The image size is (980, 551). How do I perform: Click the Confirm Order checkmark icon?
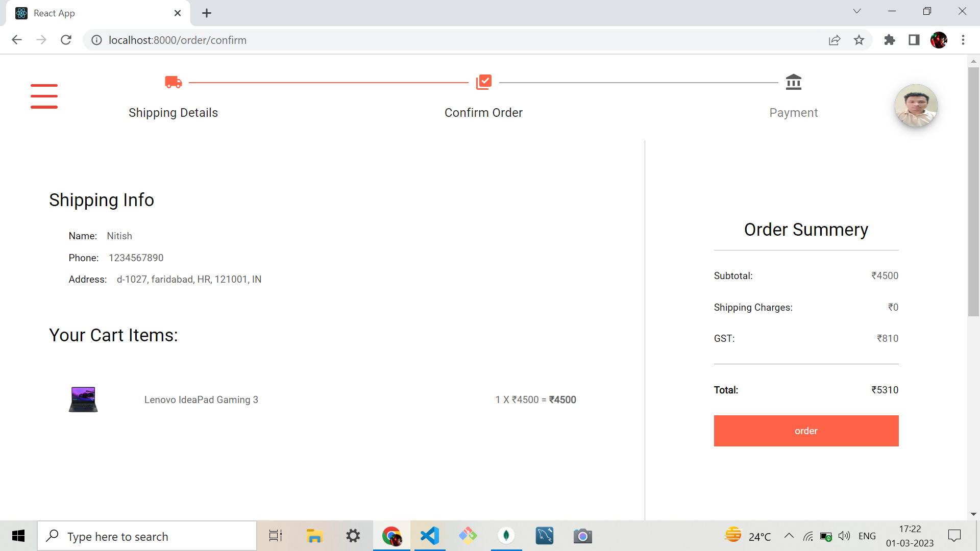pos(484,82)
